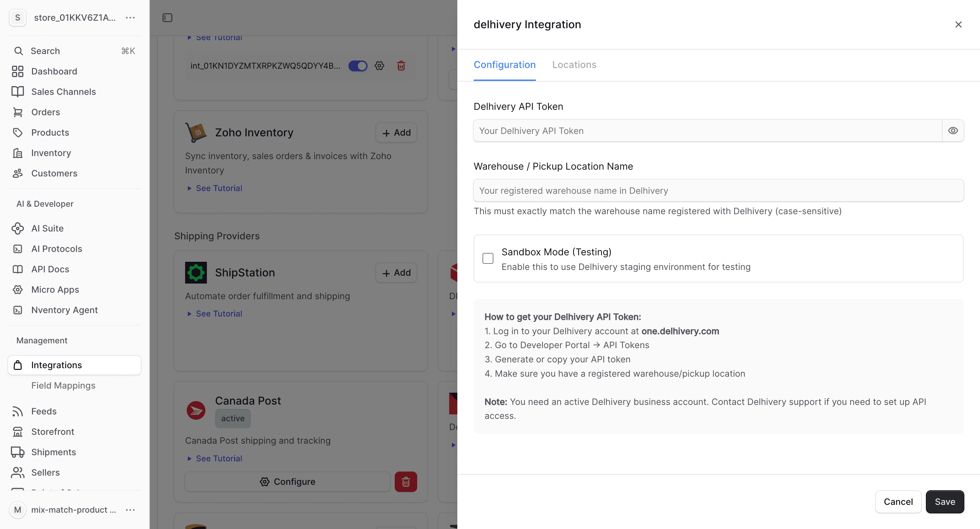Click the Integrations bag icon
This screenshot has height=529, width=980.
pos(17,365)
